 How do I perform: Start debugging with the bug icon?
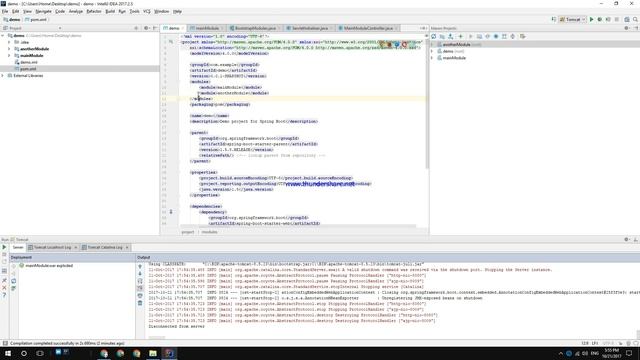(600, 19)
